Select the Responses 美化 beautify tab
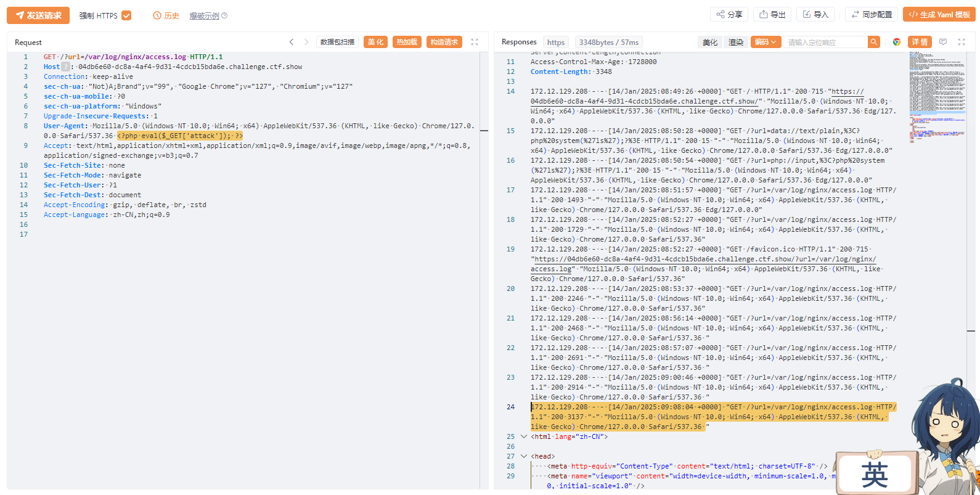 pos(710,42)
